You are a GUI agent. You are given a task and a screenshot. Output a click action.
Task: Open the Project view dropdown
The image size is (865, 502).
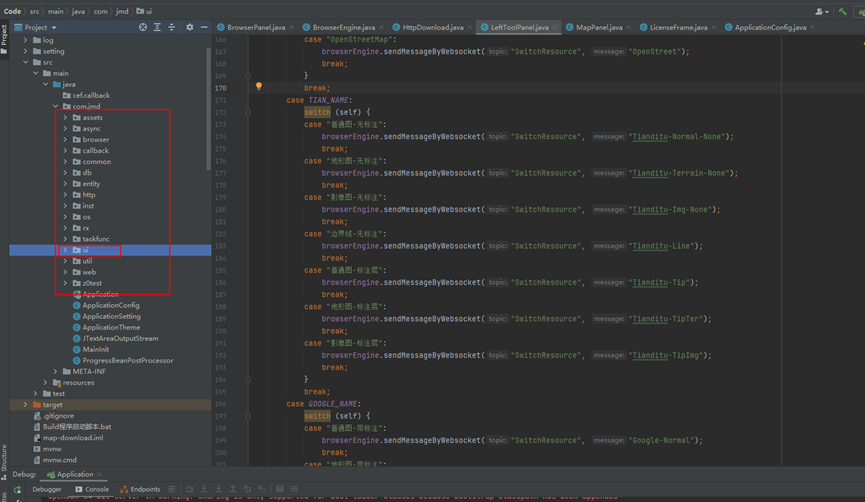[x=54, y=28]
